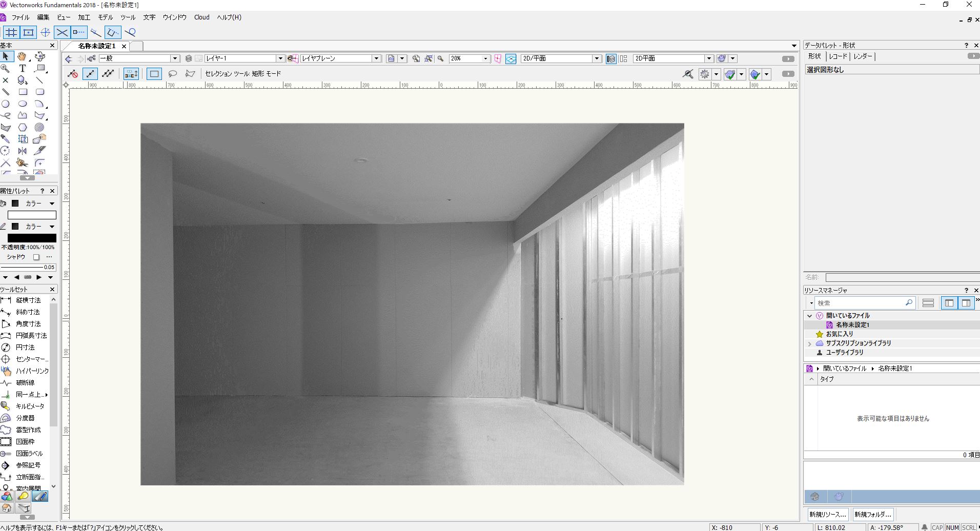Viewport: 980px width, 531px height.
Task: Select the Text tool in the basic palette
Action: [x=23, y=68]
